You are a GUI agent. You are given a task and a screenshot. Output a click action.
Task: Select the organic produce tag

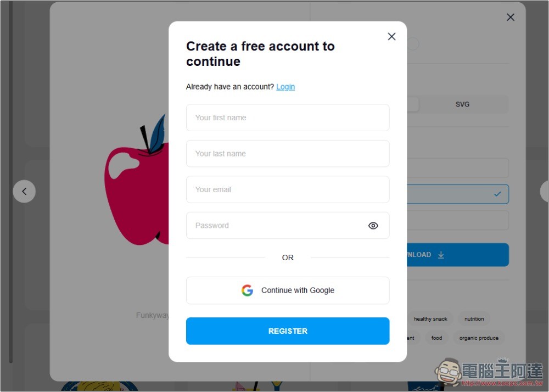pos(479,338)
